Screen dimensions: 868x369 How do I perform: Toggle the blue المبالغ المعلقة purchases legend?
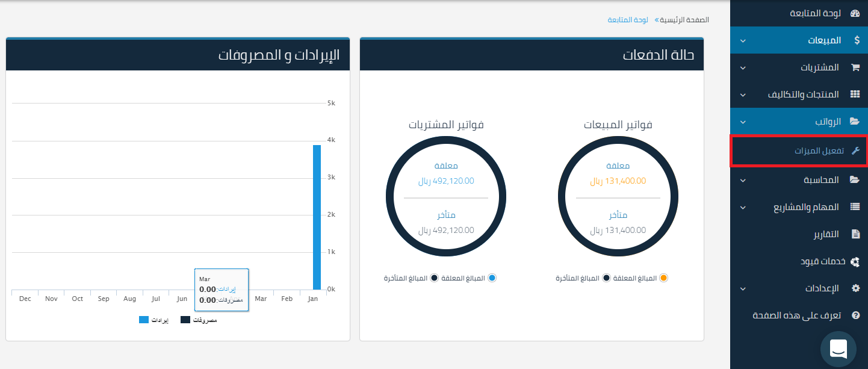(x=492, y=278)
